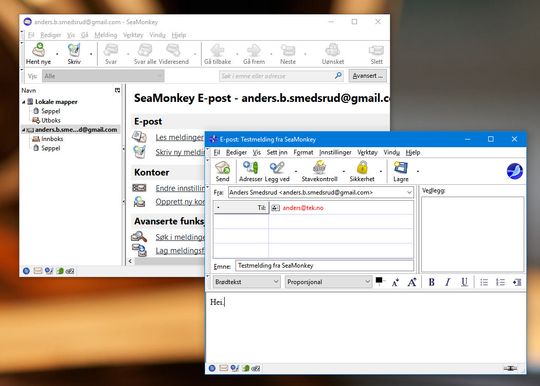Screen dimensions: 540x386
Task: Click the outdent icon in the format toolbar
Action: (x=517, y=282)
